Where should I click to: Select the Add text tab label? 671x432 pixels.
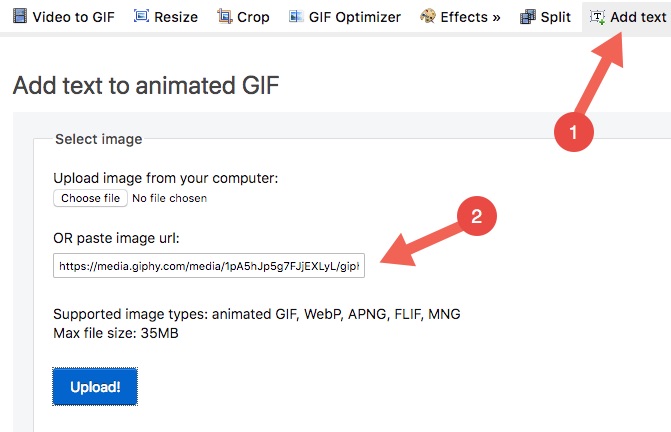[638, 17]
